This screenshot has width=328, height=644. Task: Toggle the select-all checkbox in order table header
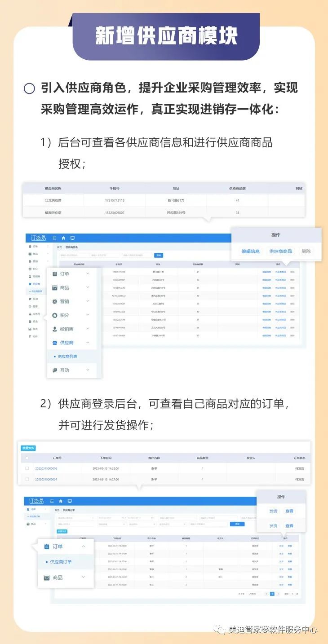[27, 458]
